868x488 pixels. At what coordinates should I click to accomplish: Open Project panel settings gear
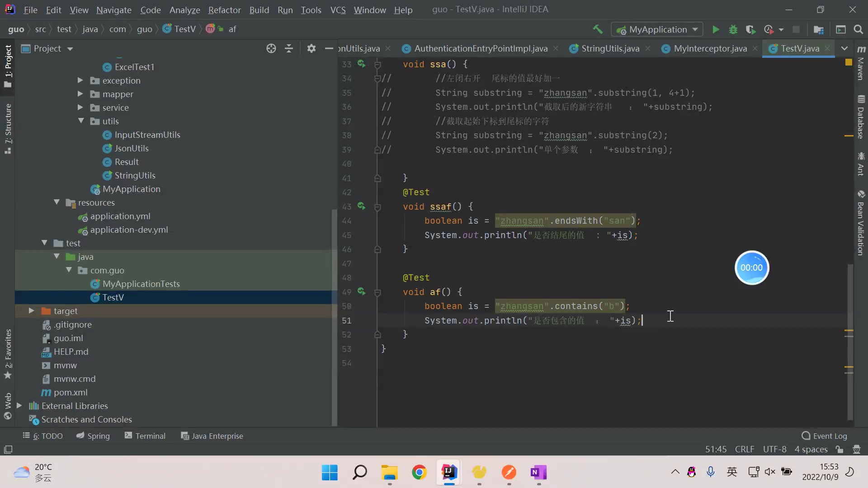coord(311,48)
